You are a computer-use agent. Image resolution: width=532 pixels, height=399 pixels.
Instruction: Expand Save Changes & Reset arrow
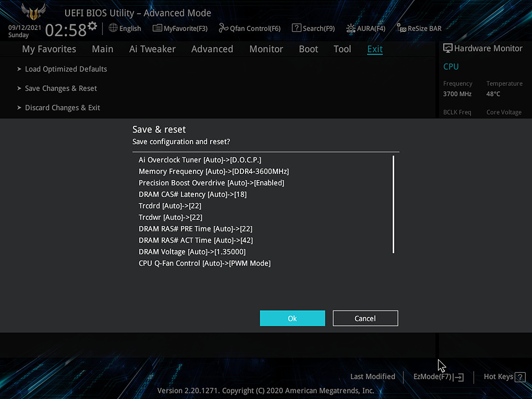click(19, 88)
